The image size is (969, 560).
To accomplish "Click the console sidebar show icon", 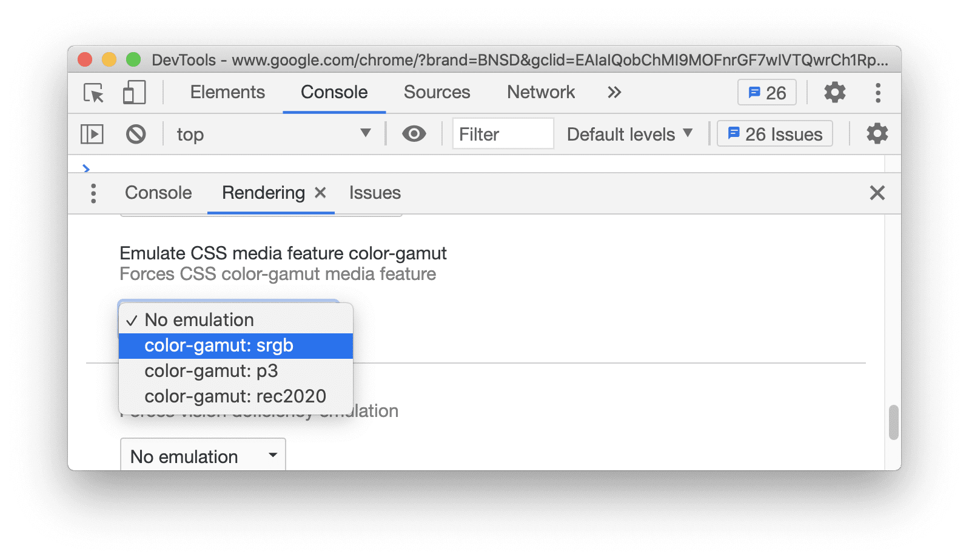I will [x=91, y=134].
